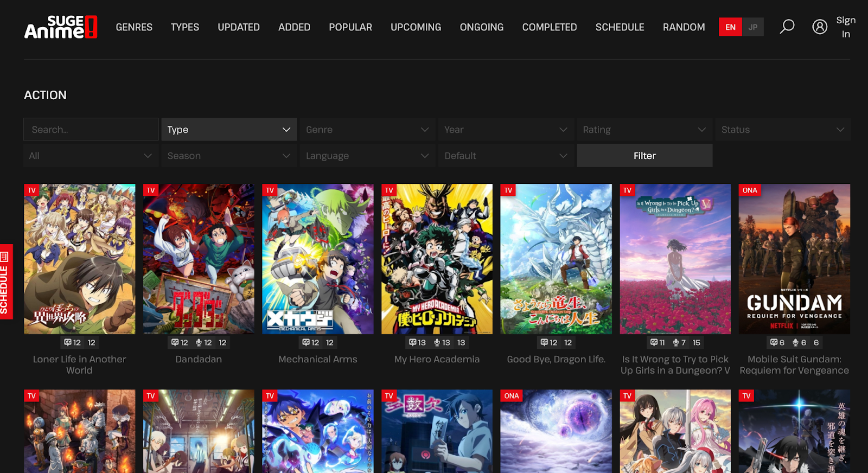Click My Hero Academia poster

pos(437,259)
